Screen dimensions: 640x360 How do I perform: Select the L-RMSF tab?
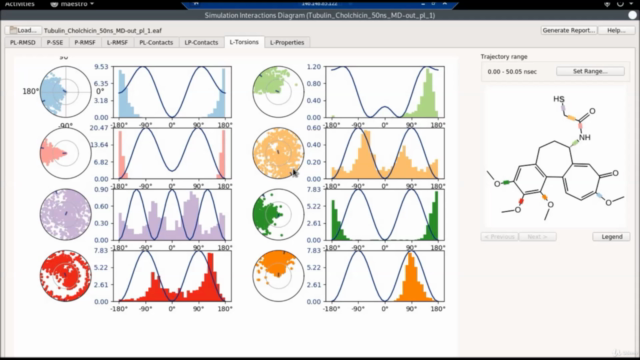pos(118,42)
